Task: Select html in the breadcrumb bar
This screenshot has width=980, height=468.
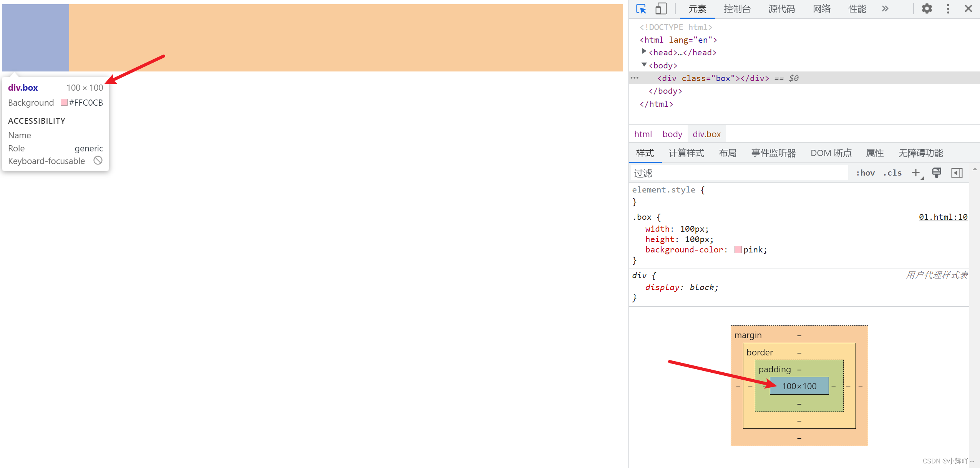Action: 643,134
